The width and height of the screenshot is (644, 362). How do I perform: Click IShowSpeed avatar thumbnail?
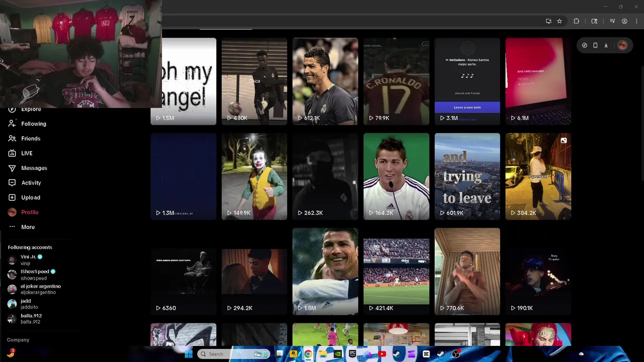12,275
